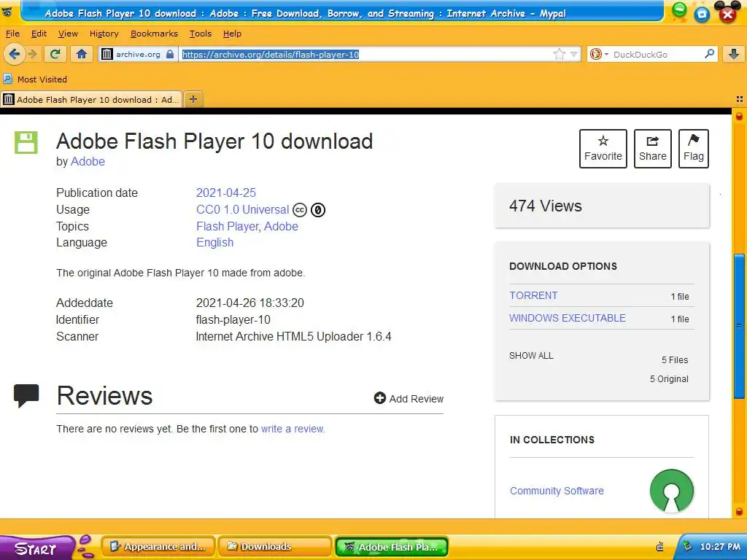The image size is (747, 560).
Task: Click the Adobe Flash Pla... taskbar button
Action: tap(392, 547)
